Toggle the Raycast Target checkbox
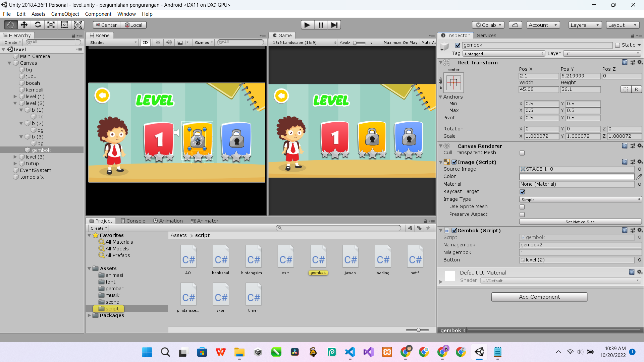 coord(522,192)
